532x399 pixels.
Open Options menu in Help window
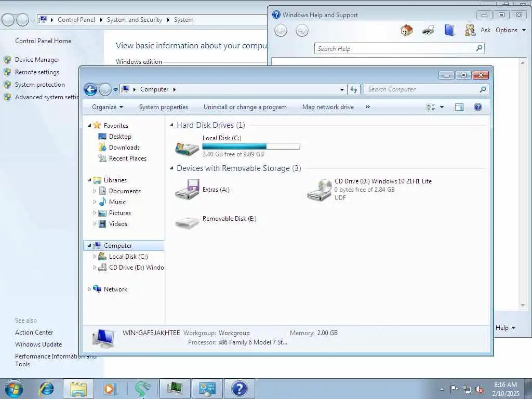[510, 30]
